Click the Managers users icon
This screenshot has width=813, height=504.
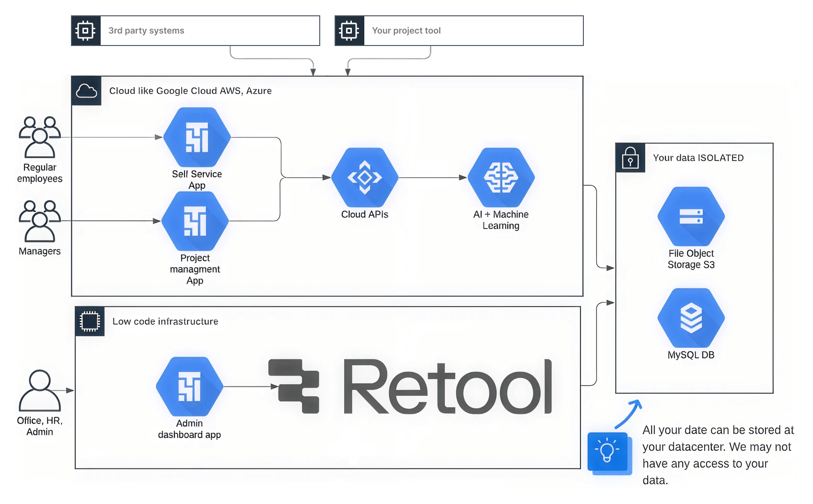click(40, 221)
